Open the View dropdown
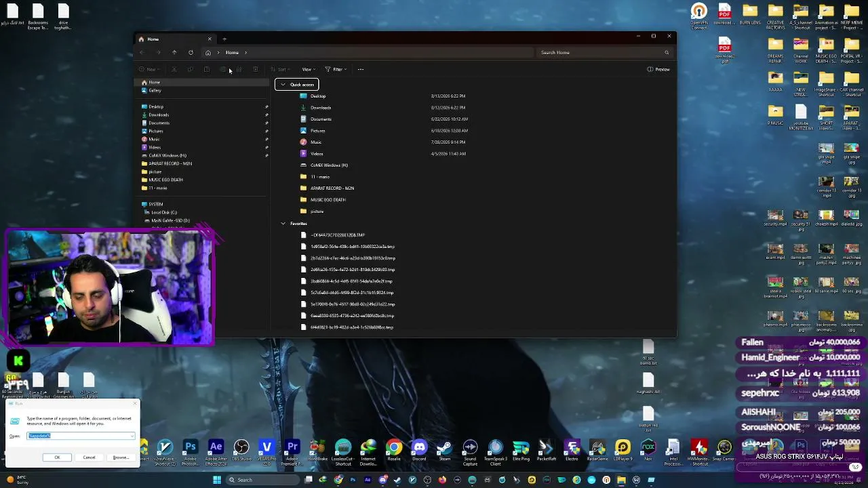The image size is (868, 488). [x=309, y=69]
